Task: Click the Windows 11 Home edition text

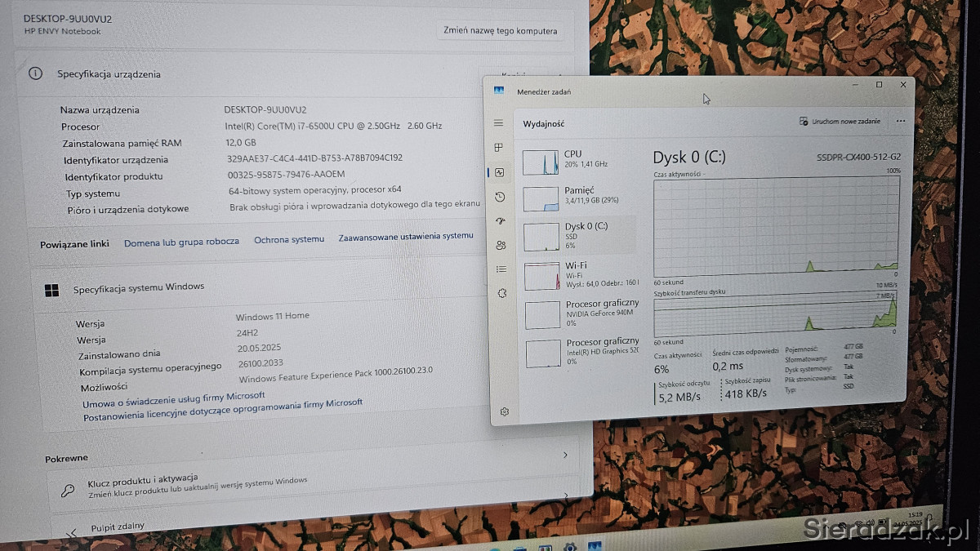Action: coord(273,317)
